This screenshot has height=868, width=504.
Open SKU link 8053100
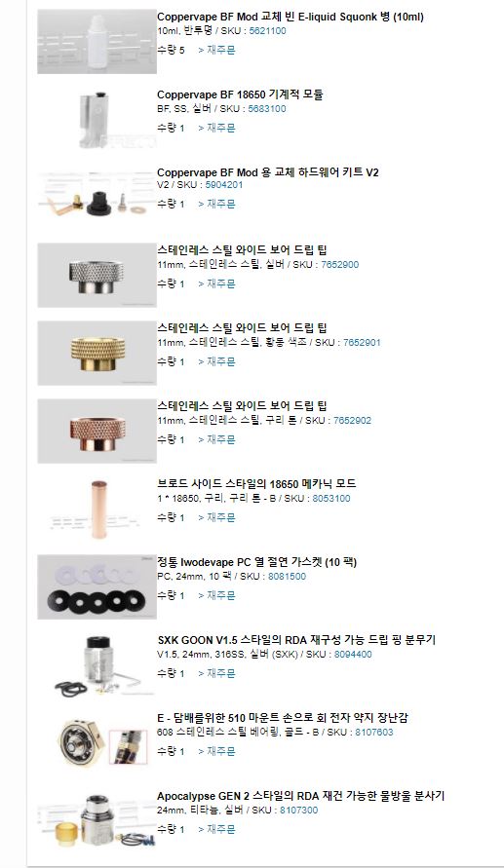coord(331,498)
